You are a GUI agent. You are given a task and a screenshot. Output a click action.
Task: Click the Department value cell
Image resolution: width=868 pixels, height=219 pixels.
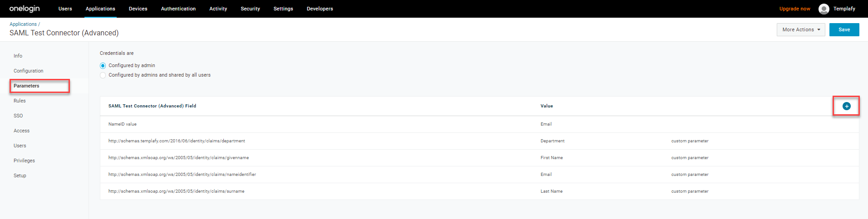click(x=552, y=141)
